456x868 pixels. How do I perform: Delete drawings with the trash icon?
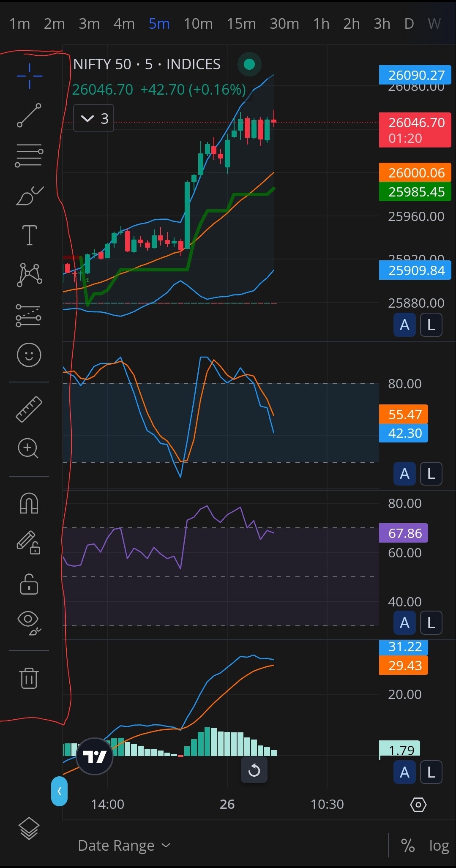pyautogui.click(x=29, y=678)
